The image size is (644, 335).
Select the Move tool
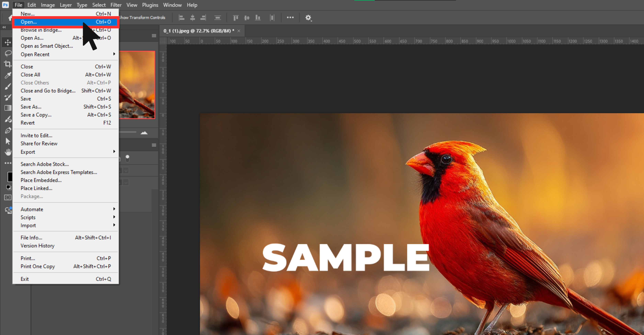[8, 42]
